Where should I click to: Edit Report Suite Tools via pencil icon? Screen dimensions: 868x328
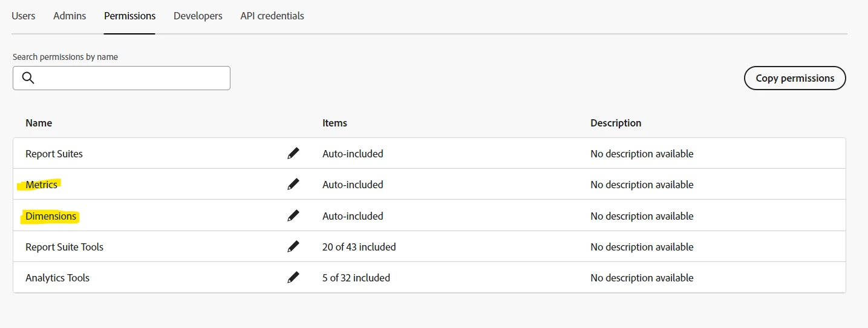coord(293,246)
